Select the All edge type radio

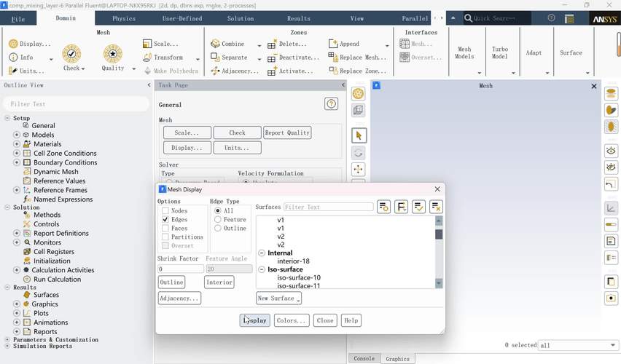coord(217,210)
